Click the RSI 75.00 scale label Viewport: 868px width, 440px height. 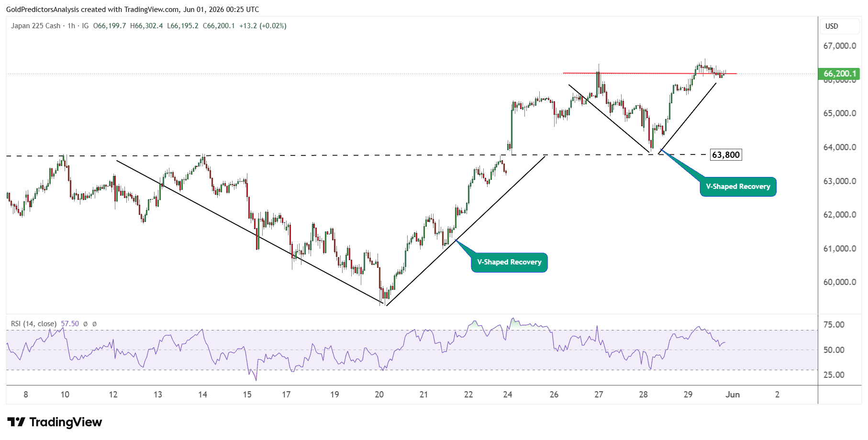834,325
